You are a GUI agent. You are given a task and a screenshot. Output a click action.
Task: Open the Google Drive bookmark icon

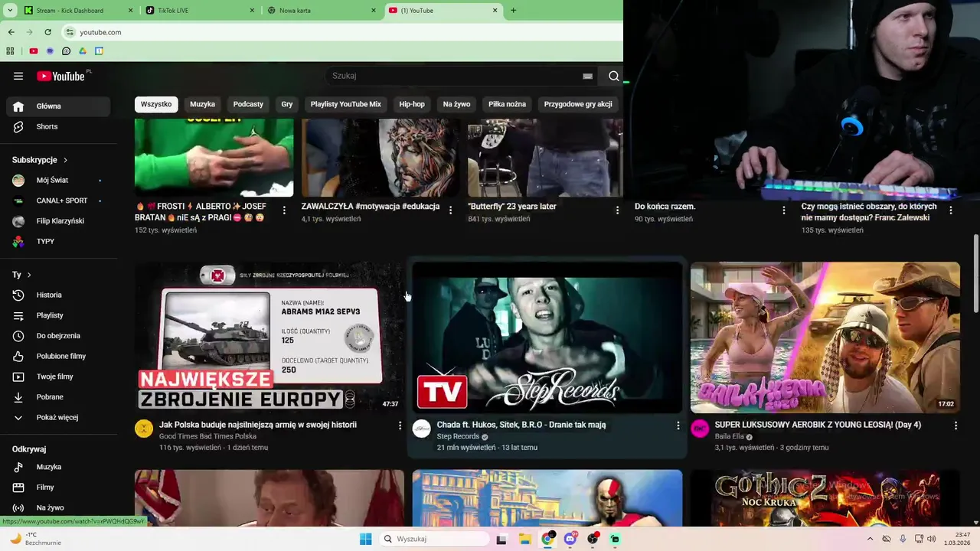[x=83, y=51]
